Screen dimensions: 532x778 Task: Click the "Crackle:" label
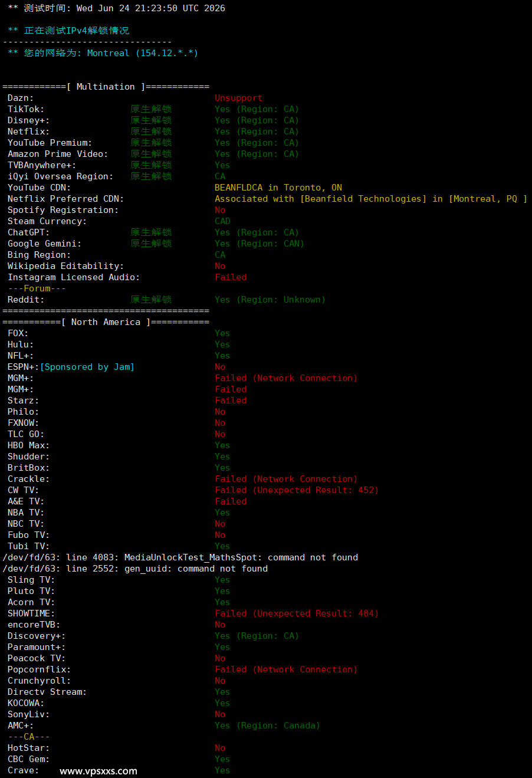[29, 479]
